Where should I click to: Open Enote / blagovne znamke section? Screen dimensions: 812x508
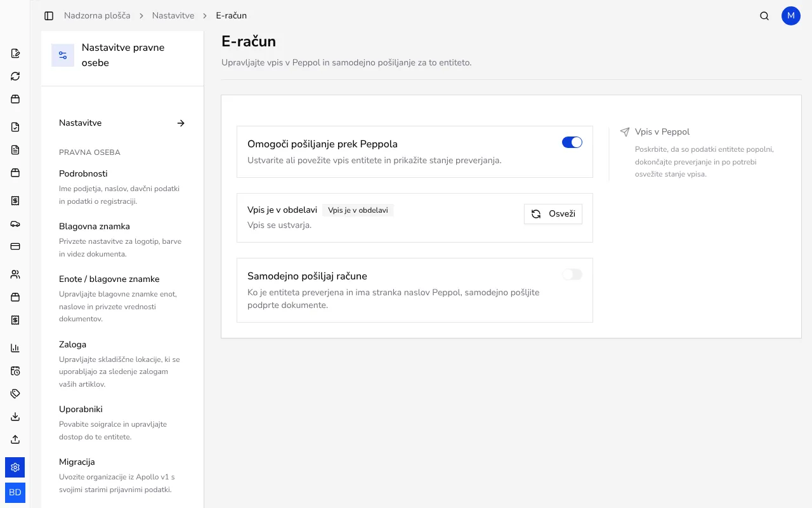(x=122, y=298)
